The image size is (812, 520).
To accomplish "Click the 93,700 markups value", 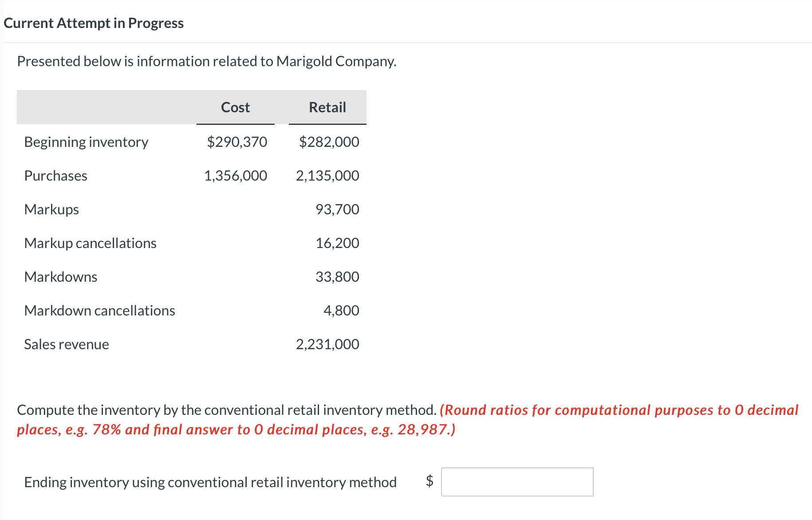I will pos(337,209).
